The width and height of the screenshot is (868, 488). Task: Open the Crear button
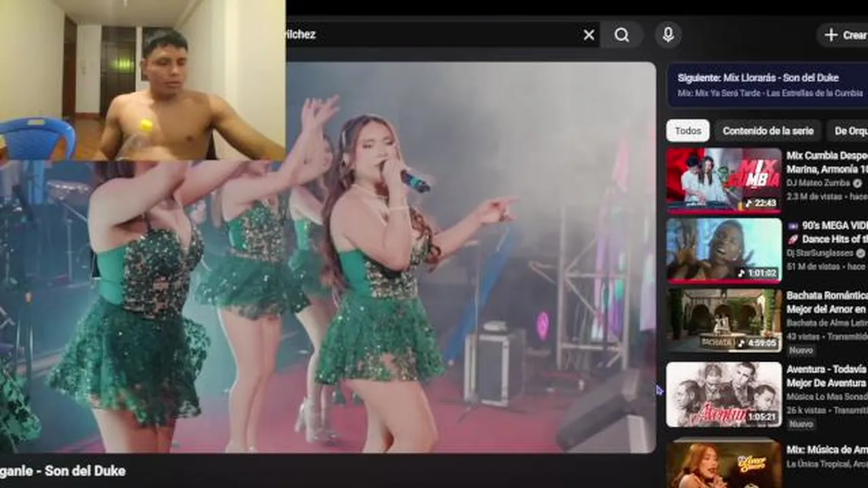pos(843,35)
